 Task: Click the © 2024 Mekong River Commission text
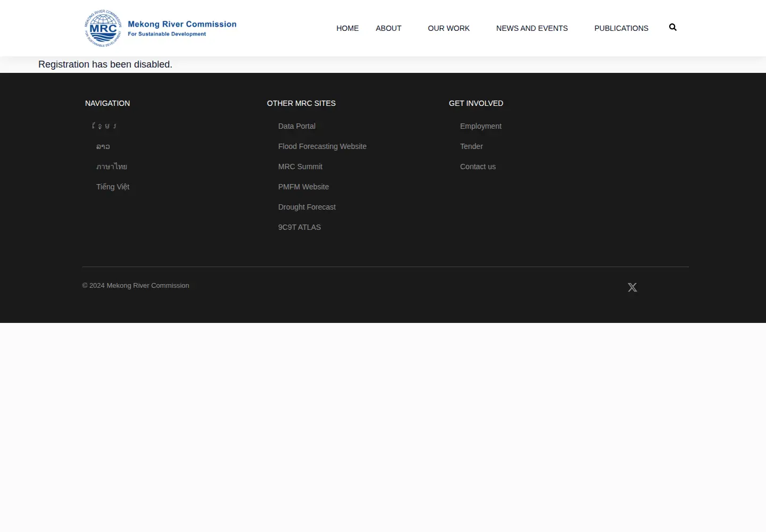click(136, 286)
